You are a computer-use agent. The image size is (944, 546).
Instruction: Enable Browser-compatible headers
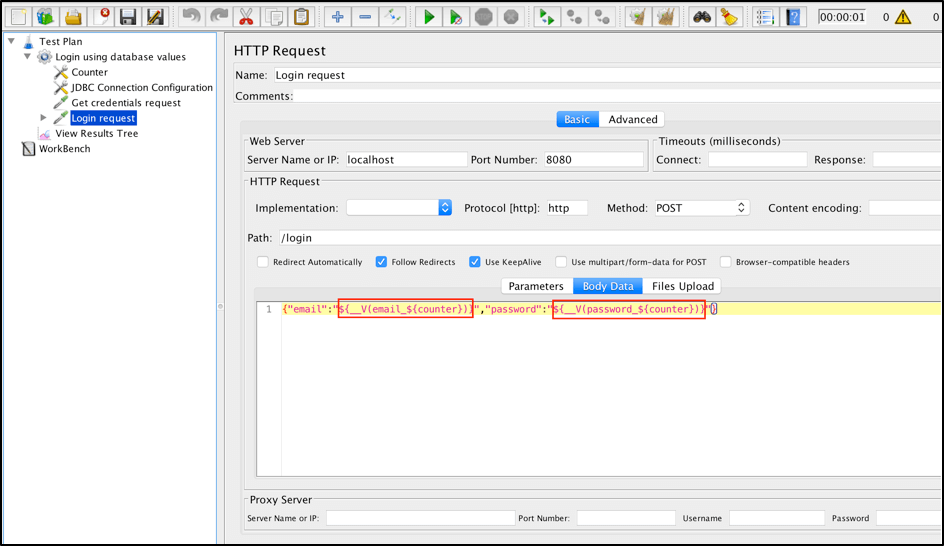click(725, 262)
